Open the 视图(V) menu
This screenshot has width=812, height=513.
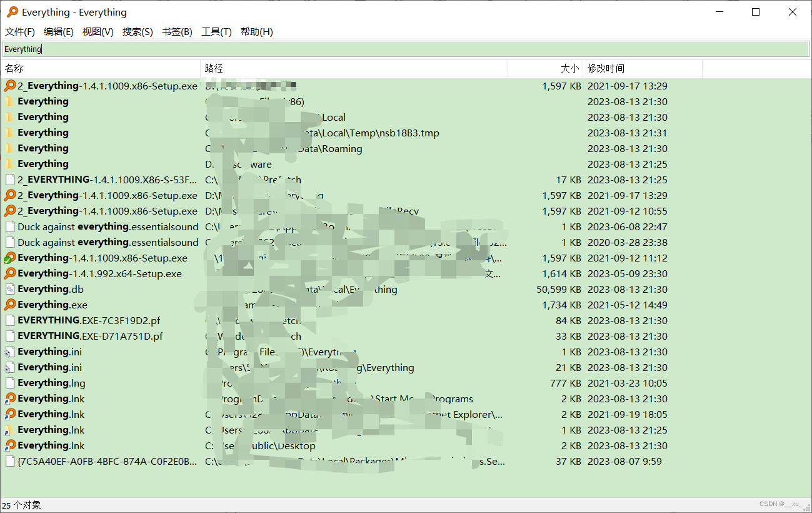[98, 32]
